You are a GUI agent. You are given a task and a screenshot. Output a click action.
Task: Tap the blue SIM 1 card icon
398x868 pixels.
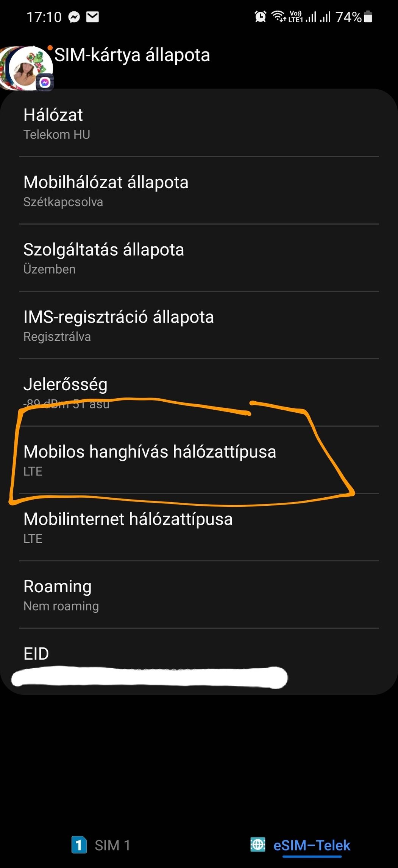(x=79, y=845)
